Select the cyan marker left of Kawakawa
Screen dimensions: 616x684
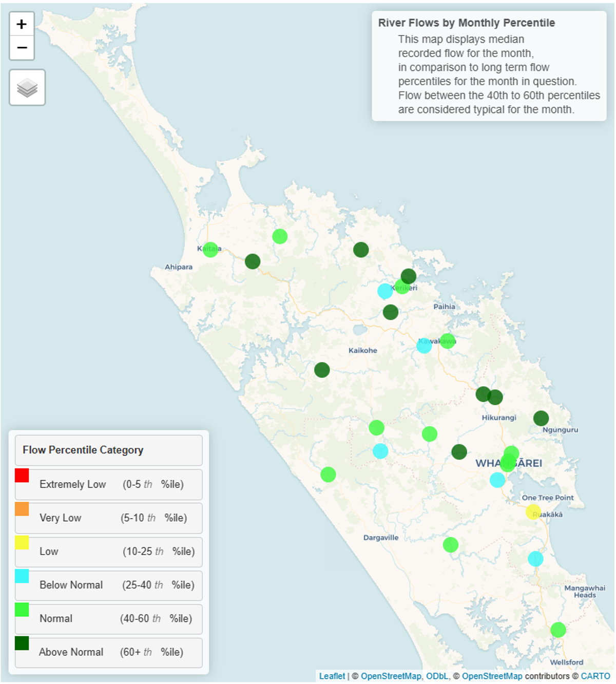[424, 346]
